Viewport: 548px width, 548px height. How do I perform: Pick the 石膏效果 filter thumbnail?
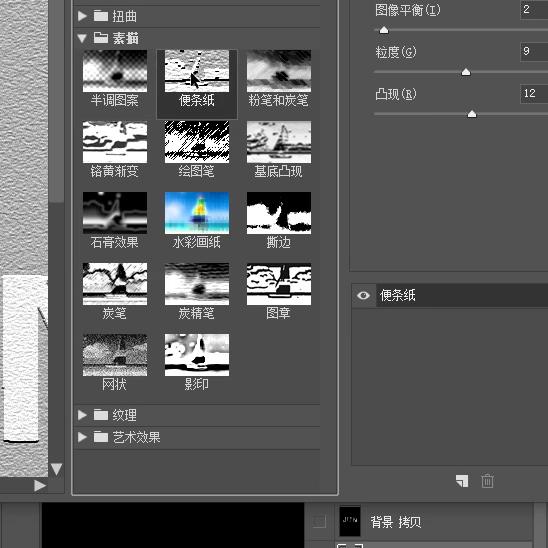115,213
